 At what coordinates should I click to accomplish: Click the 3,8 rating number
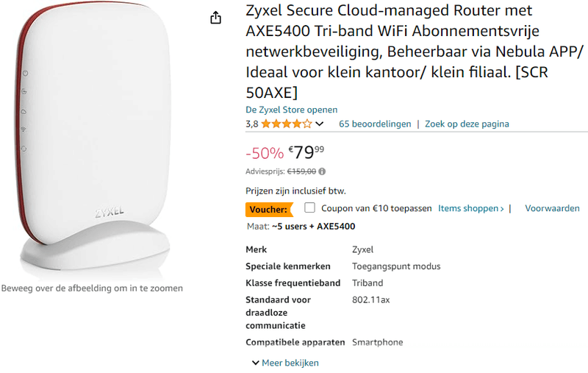251,124
